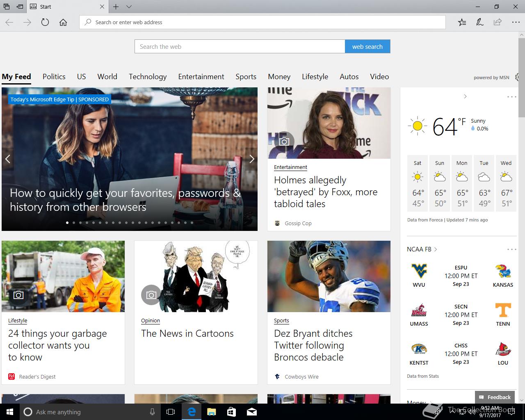Open the Home page icon
This screenshot has height=420, width=525.
click(x=63, y=23)
